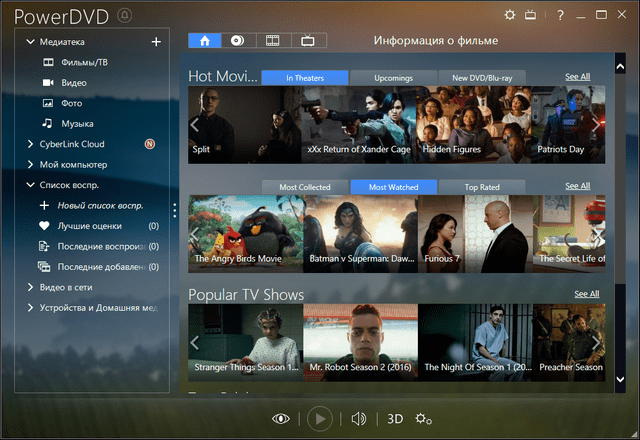Next arrow in Popular TV Shows carousel
The width and height of the screenshot is (640, 440).
596,343
